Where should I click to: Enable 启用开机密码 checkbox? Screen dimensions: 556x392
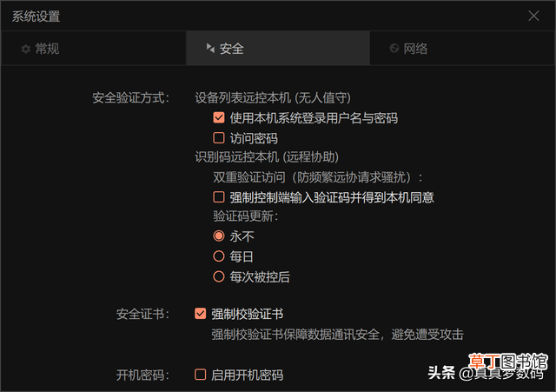(x=201, y=375)
